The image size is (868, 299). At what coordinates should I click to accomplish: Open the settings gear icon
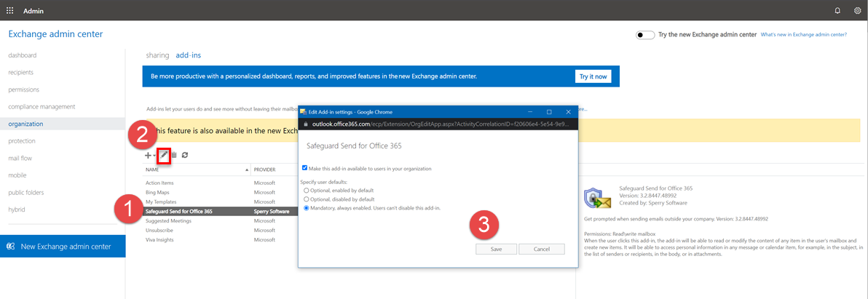(x=858, y=10)
